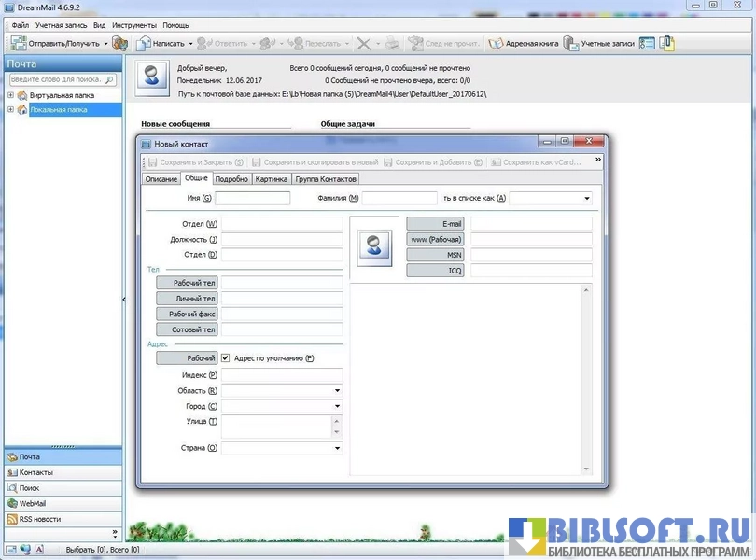The image size is (756, 560).
Task: Toggle the Адрес по умолчанию checkbox
Action: [225, 358]
